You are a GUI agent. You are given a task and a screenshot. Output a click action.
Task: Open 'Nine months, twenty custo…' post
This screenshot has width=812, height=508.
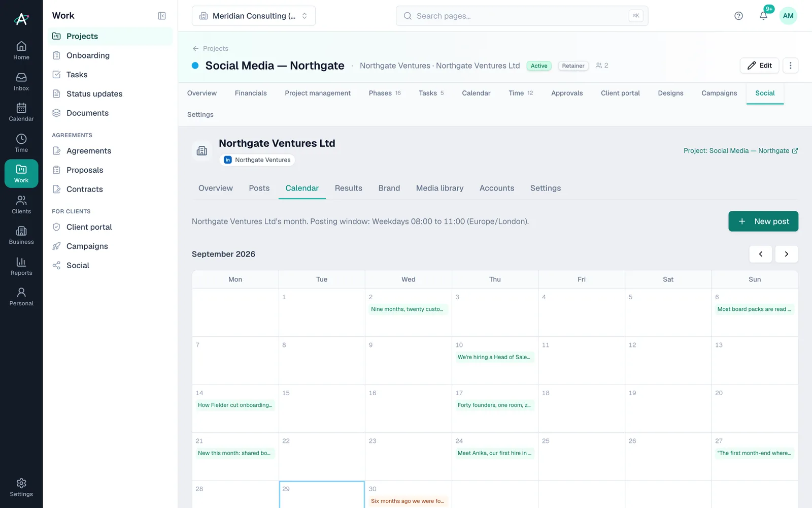click(x=408, y=309)
